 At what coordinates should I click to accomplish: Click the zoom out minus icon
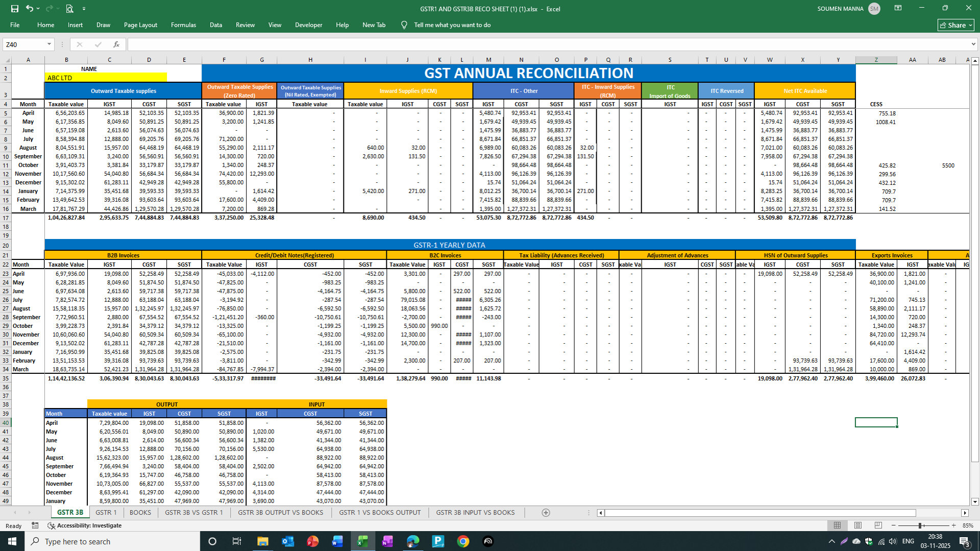point(893,525)
